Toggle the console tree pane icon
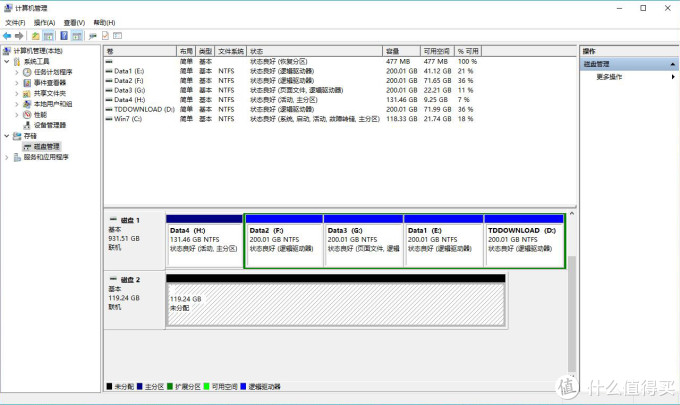 tap(49, 36)
